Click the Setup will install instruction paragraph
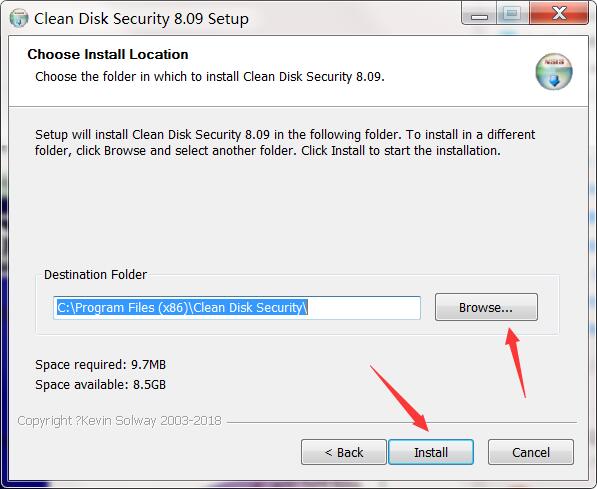 click(x=285, y=142)
